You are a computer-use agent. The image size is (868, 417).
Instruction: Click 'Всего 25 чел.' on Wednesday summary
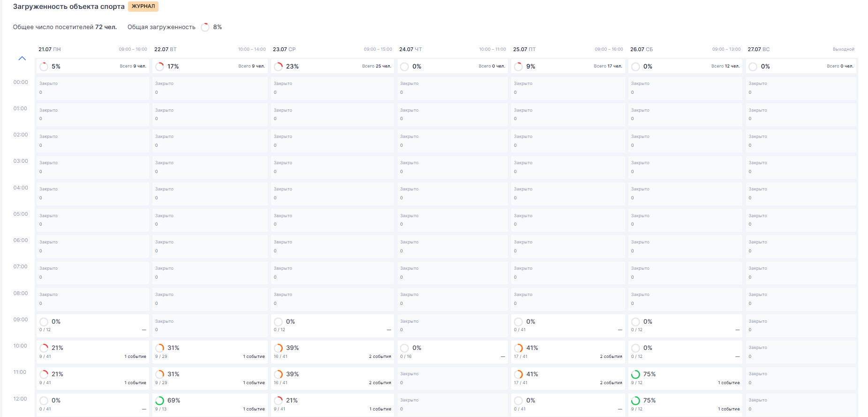(x=376, y=66)
